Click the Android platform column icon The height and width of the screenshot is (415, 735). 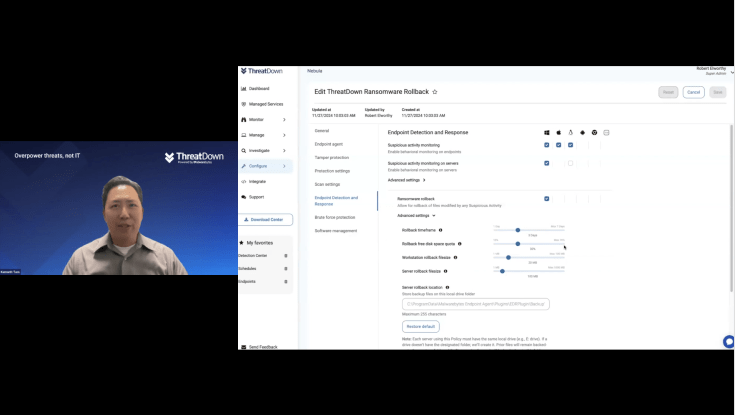[582, 133]
